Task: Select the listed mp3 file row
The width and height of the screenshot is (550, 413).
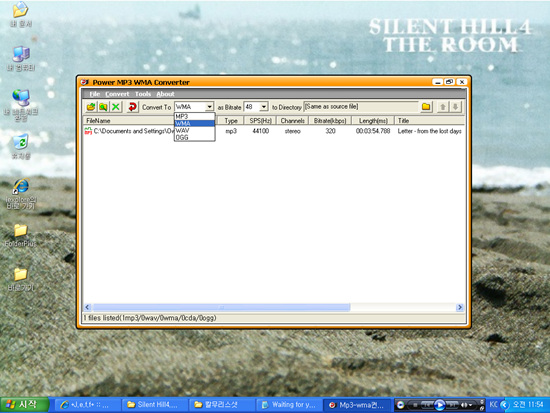Action: 274,131
